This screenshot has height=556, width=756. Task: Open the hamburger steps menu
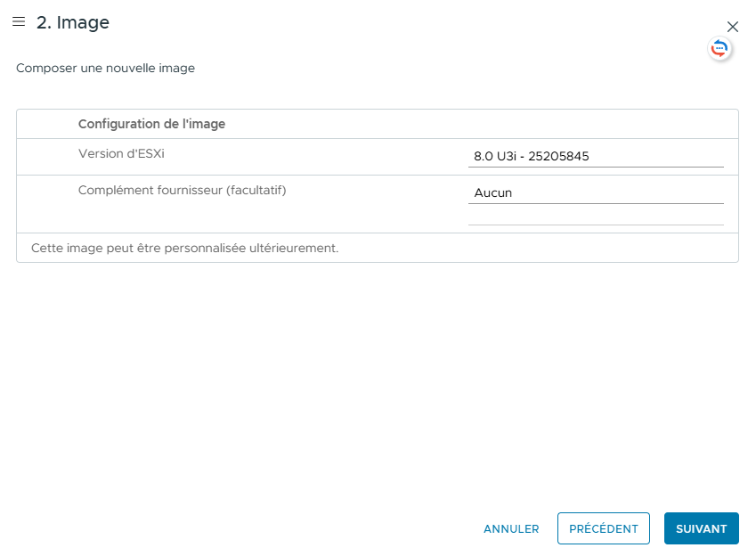click(x=19, y=21)
